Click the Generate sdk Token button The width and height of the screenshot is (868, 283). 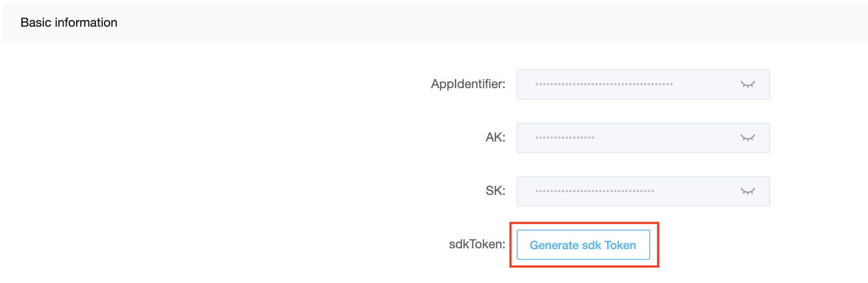(583, 245)
